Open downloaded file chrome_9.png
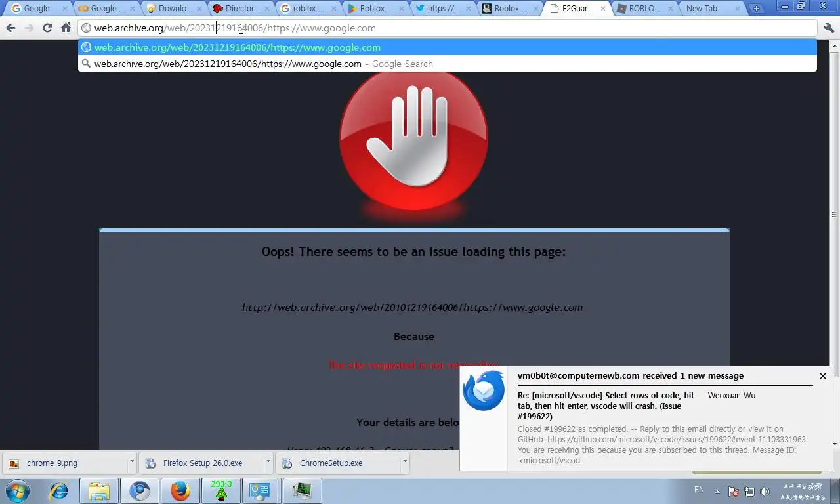 pyautogui.click(x=66, y=463)
